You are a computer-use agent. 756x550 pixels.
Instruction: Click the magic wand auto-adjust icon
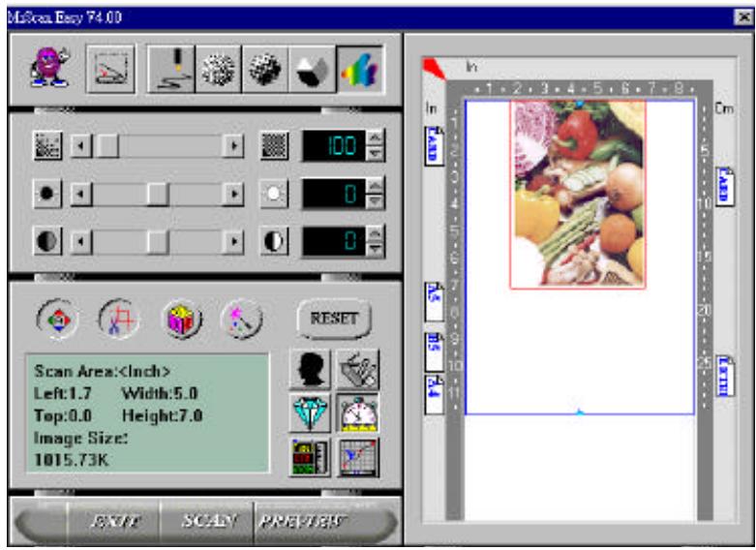tap(242, 319)
